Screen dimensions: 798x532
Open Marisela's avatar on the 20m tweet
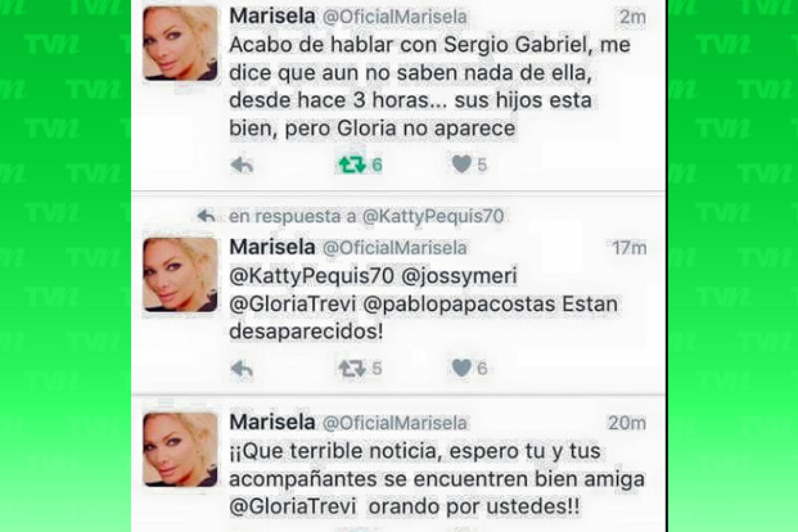(x=180, y=449)
